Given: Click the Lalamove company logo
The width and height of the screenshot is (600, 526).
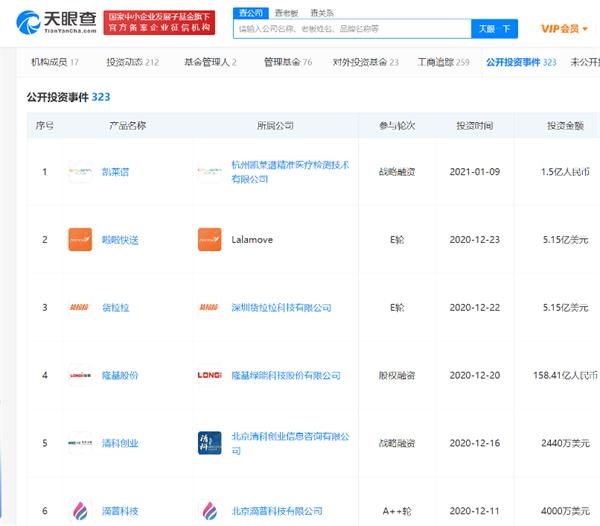Looking at the screenshot, I should [x=209, y=239].
